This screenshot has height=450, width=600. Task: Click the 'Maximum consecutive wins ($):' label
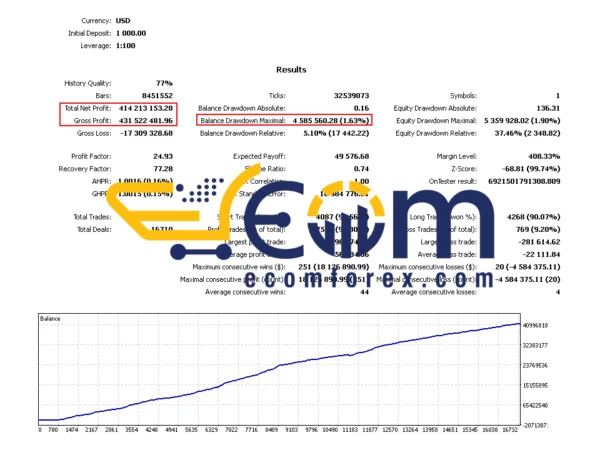coord(239,267)
